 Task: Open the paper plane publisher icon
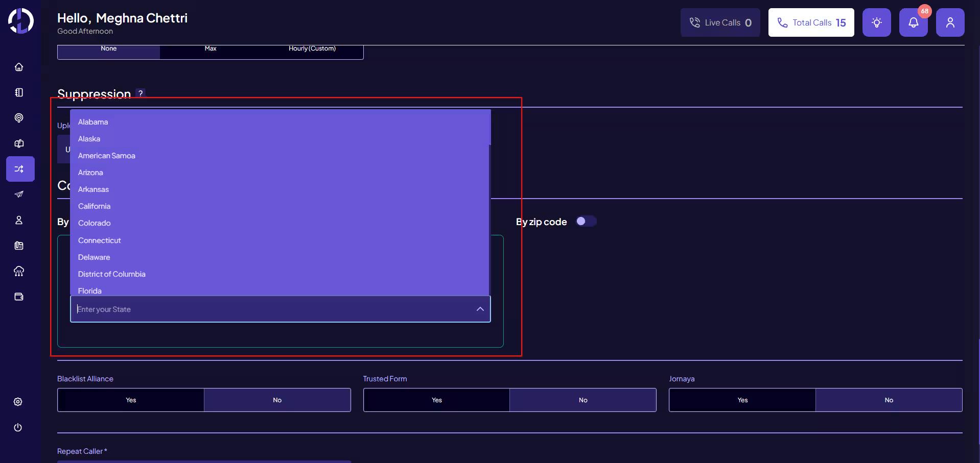tap(19, 194)
